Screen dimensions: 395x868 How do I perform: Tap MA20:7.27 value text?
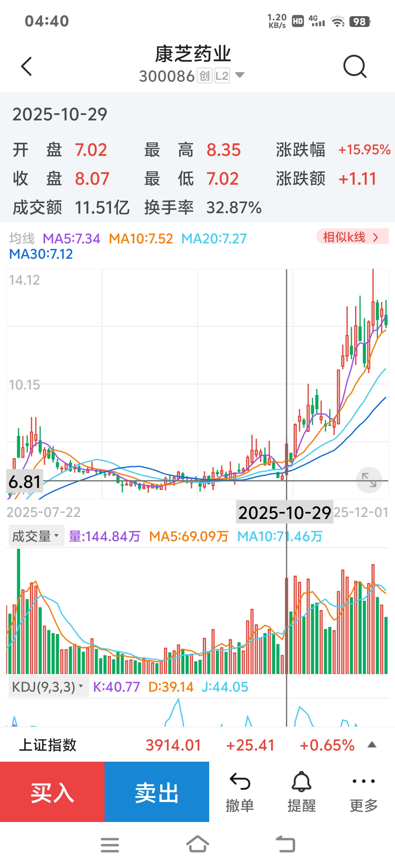coord(214,239)
